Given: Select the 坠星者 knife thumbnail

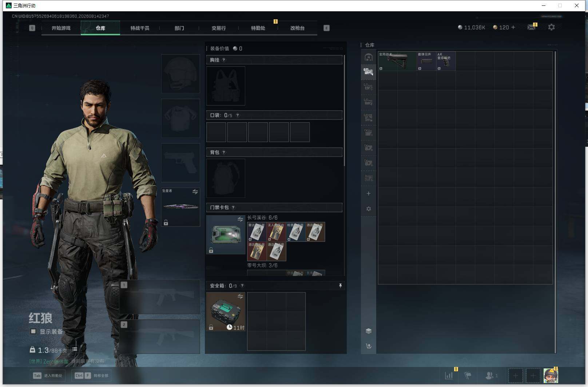Looking at the screenshot, I should pos(180,207).
